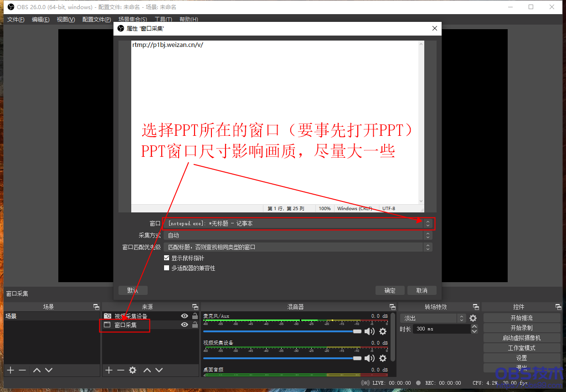Image resolution: width=566 pixels, height=392 pixels.
Task: Move scene up with up arrow in 场景 panel
Action: 37,370
